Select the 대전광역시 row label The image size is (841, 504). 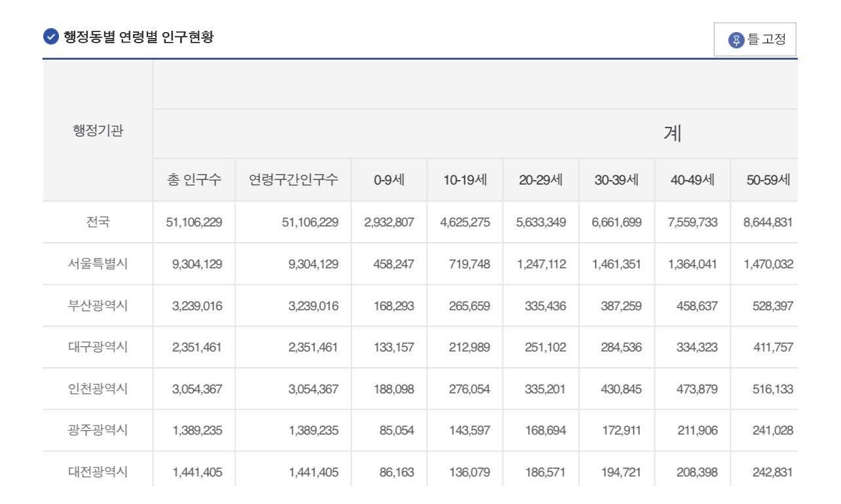98,471
